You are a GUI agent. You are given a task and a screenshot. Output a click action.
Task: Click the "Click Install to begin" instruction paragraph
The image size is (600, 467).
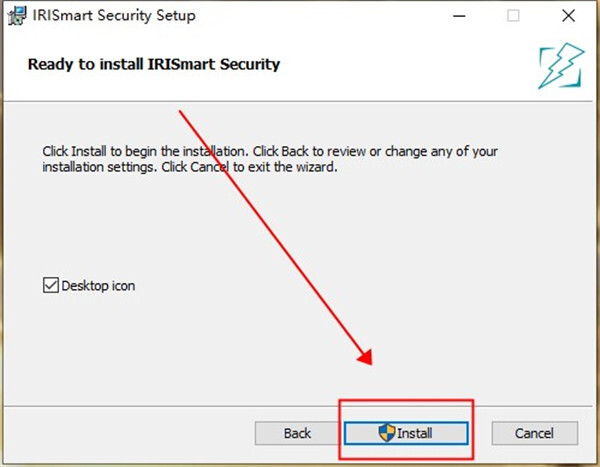tap(270, 159)
